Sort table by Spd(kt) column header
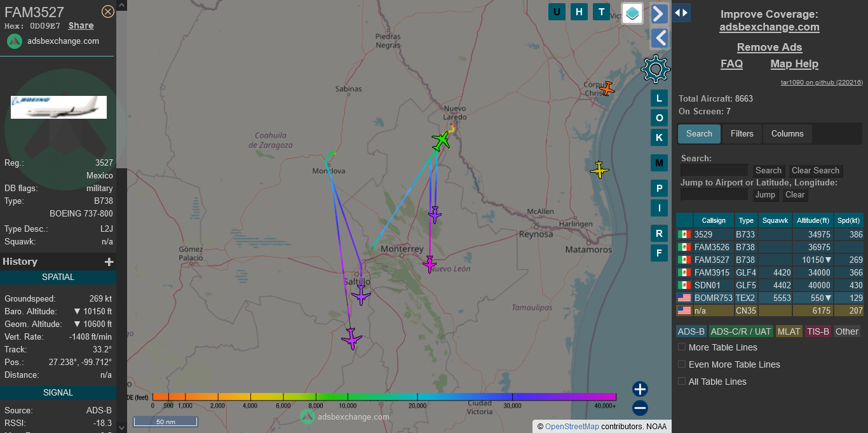This screenshot has width=868, height=433. click(x=849, y=220)
